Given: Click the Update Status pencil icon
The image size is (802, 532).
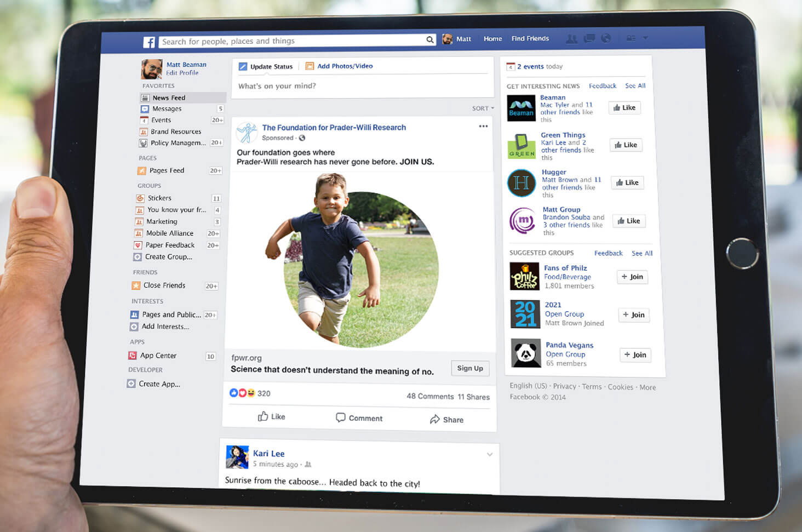Looking at the screenshot, I should (243, 66).
